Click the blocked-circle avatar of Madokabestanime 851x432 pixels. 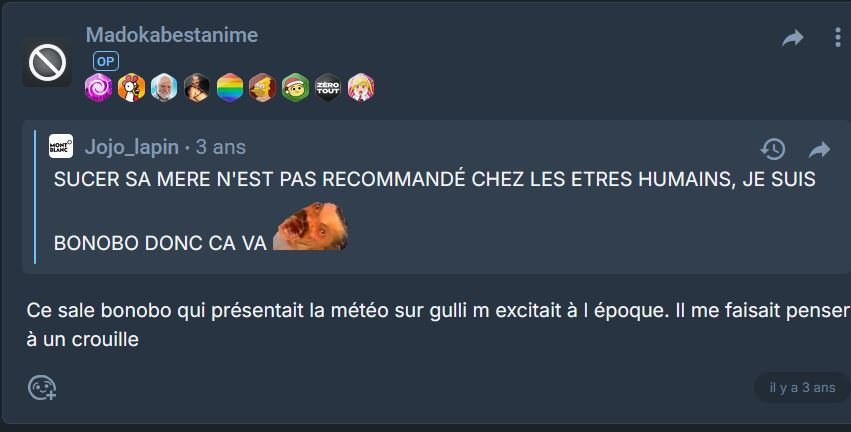click(47, 62)
